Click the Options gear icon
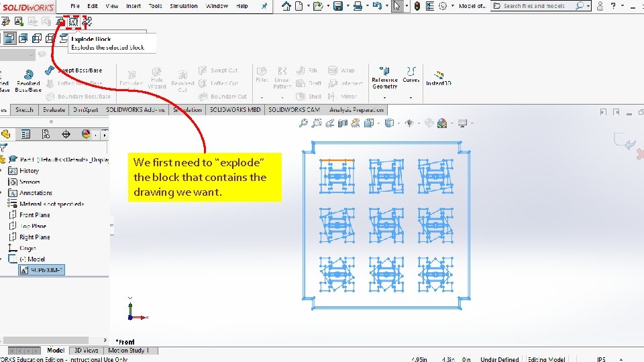The width and height of the screenshot is (644, 362). [443, 6]
